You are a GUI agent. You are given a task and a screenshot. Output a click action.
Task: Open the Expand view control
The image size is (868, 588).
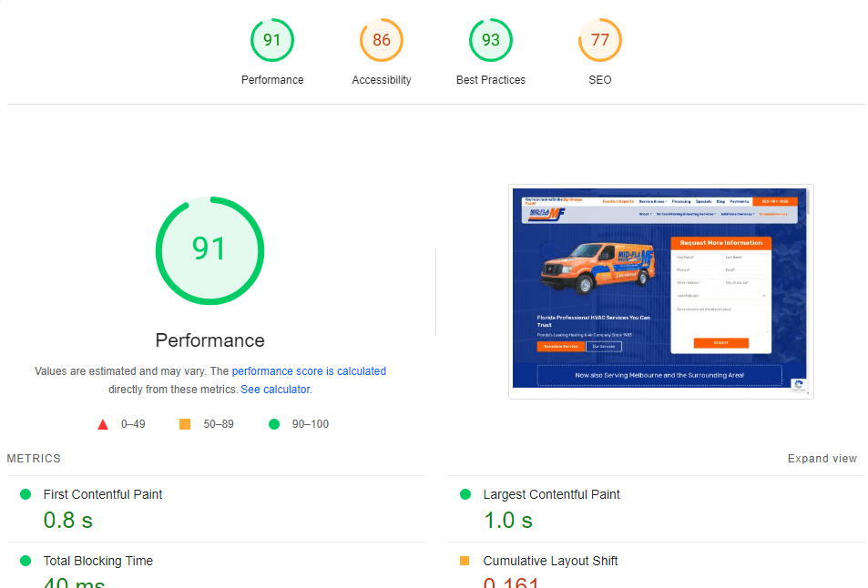point(822,458)
